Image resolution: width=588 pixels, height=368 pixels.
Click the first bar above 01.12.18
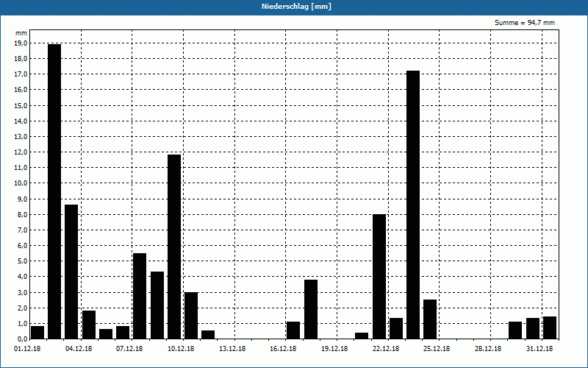[37, 333]
